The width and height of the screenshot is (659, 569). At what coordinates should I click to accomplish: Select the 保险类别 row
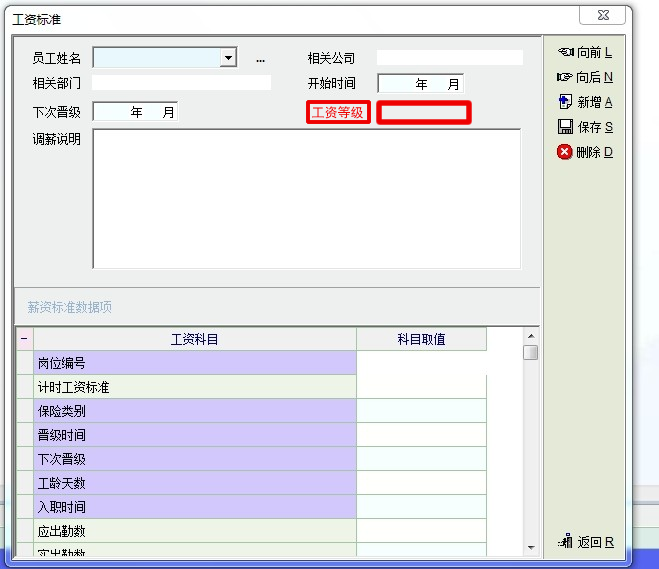tap(195, 411)
